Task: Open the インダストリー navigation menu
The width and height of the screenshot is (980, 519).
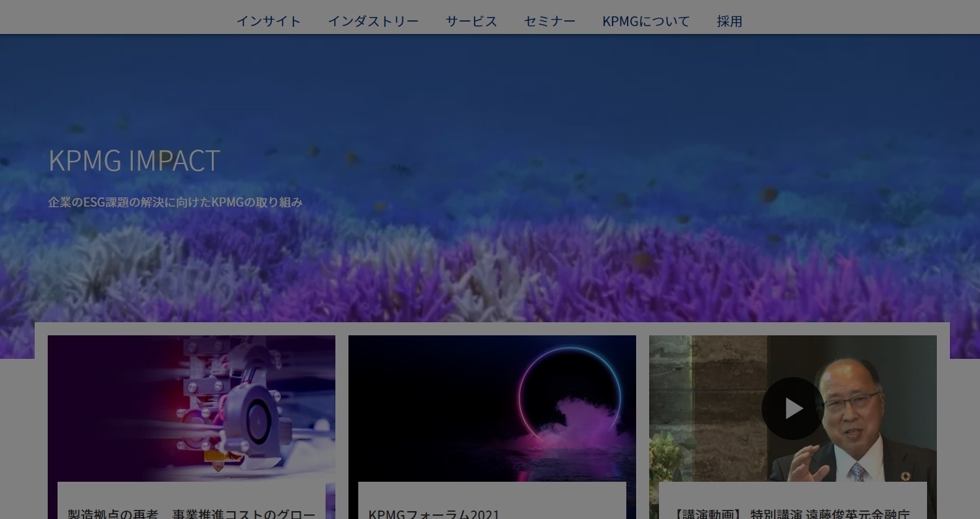Action: point(373,21)
